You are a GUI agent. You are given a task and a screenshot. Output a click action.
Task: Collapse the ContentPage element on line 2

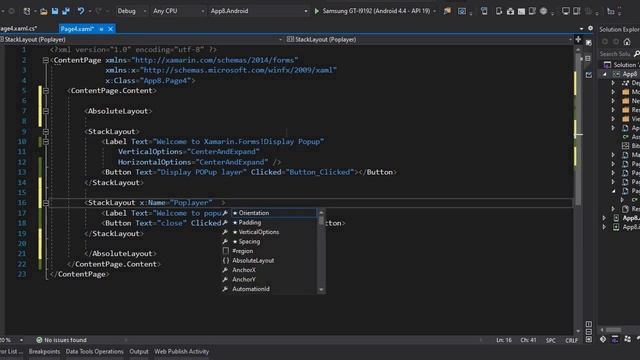click(x=46, y=60)
